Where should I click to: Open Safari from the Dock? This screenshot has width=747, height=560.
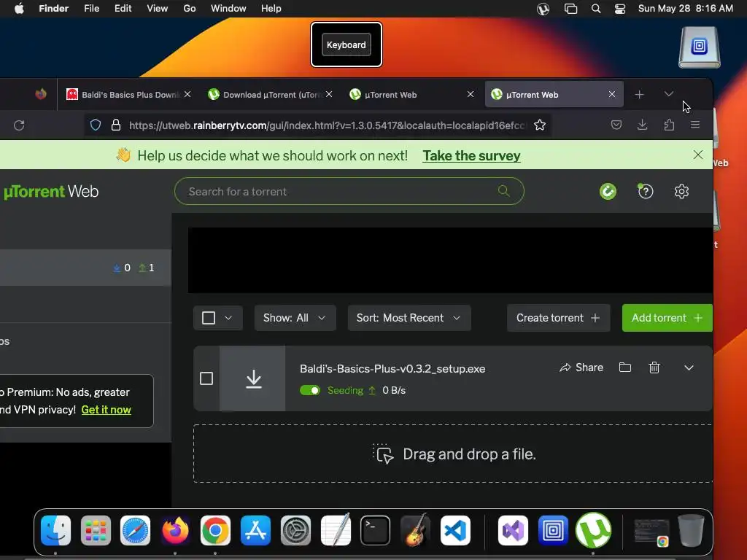tap(135, 530)
